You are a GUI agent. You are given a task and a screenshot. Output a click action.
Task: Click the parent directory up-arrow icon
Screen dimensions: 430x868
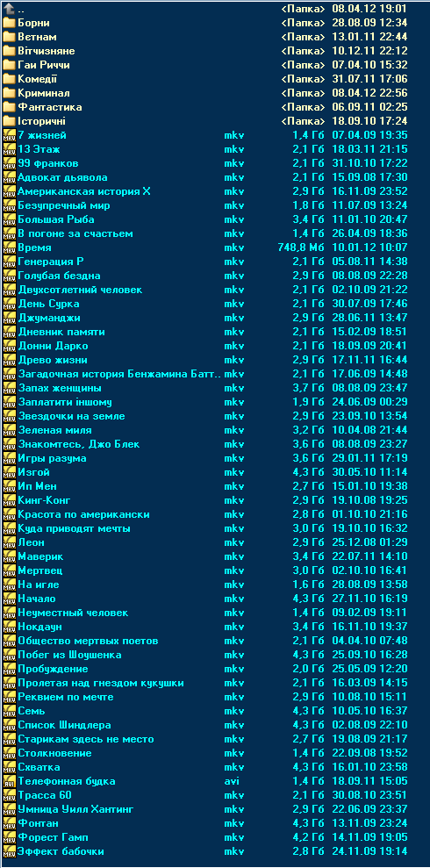click(x=9, y=9)
